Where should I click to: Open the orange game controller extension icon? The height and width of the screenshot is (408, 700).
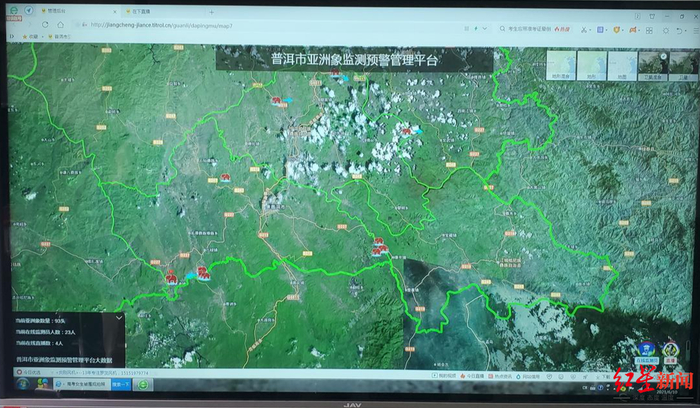pyautogui.click(x=633, y=30)
